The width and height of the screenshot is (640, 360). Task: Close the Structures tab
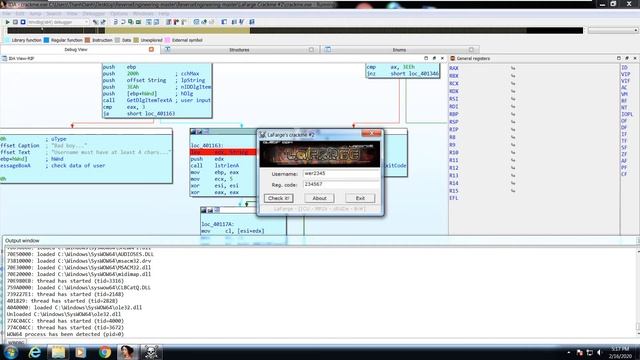point(311,50)
